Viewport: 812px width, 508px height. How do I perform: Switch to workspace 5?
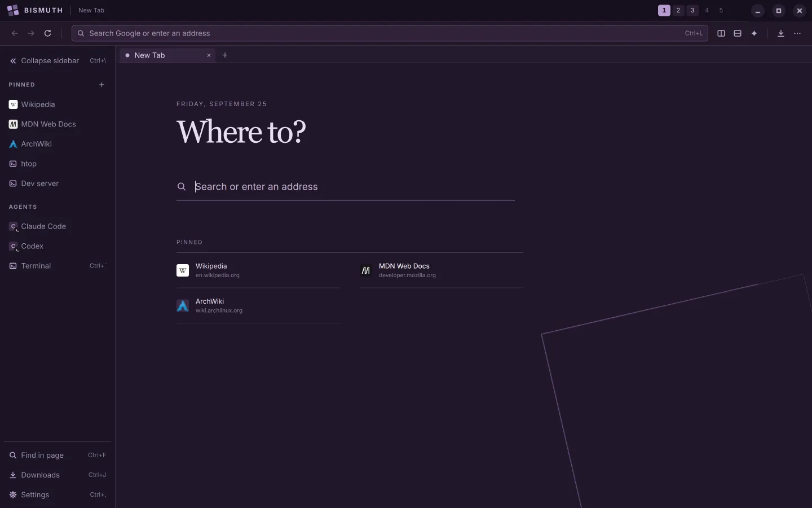721,10
